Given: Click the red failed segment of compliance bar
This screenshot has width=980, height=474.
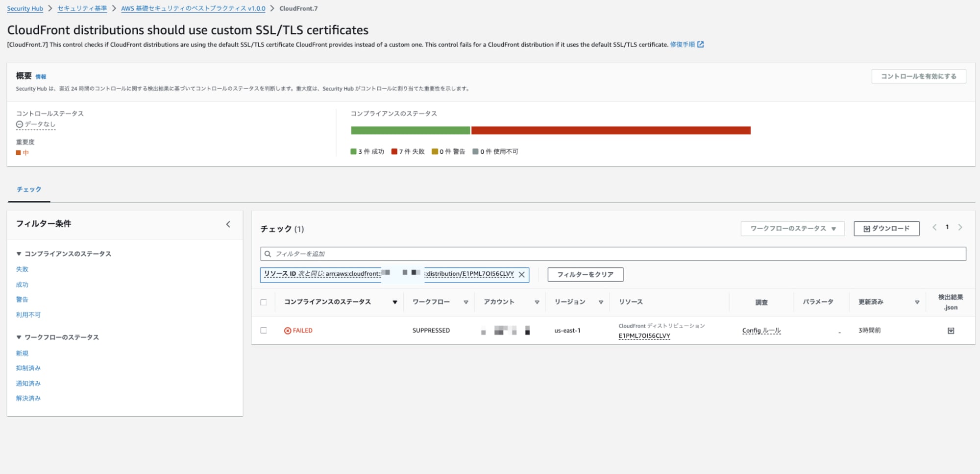Looking at the screenshot, I should coord(611,130).
